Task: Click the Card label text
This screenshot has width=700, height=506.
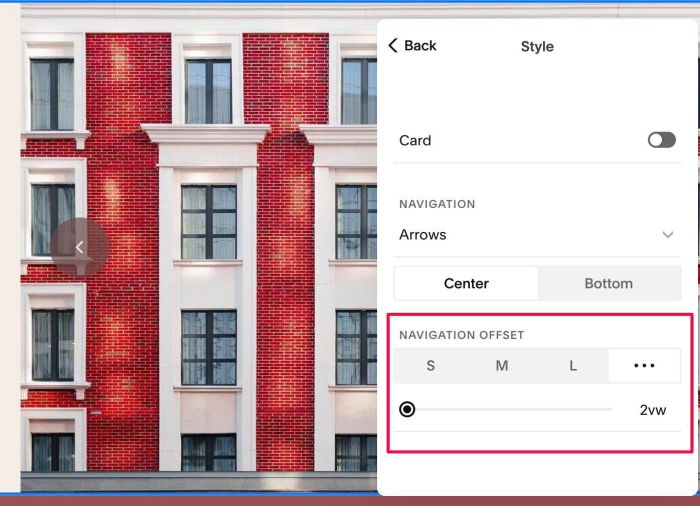Action: click(415, 141)
